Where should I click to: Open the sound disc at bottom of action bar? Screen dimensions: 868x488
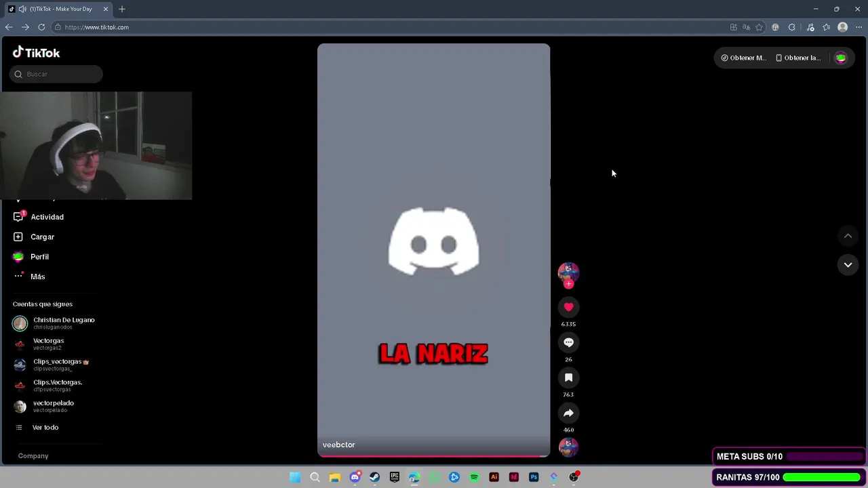[568, 447]
